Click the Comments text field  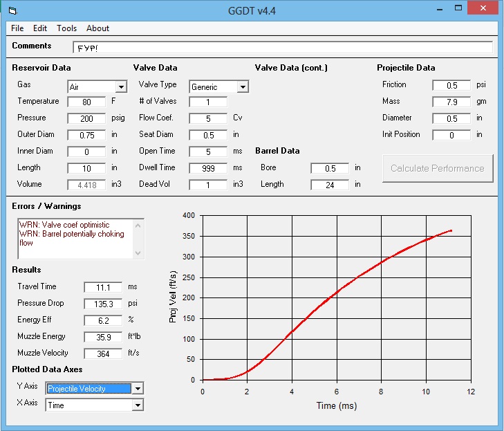tap(282, 47)
